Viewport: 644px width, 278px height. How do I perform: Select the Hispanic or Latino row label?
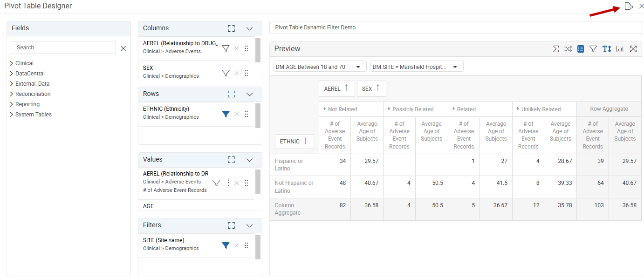point(295,165)
